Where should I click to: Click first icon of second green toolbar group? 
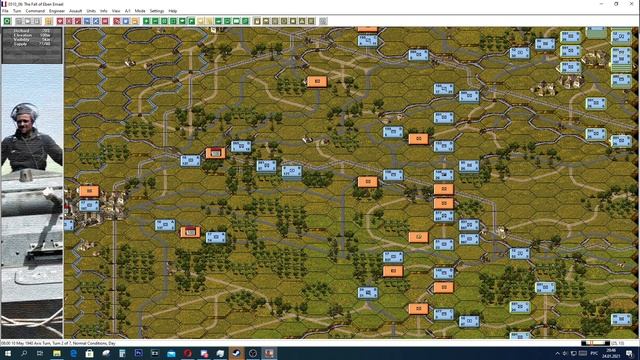[218, 21]
